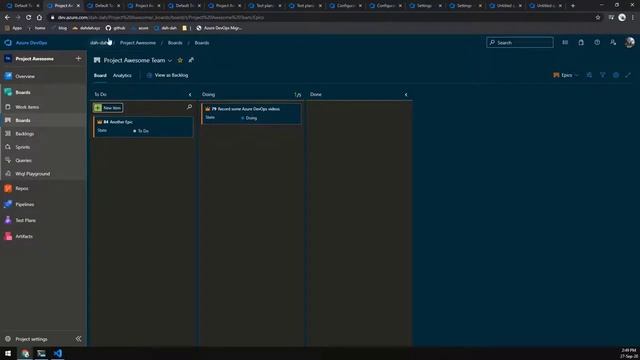This screenshot has width=640, height=360.
Task: Click Project Awesome breadcrumb link
Action: pyautogui.click(x=138, y=43)
